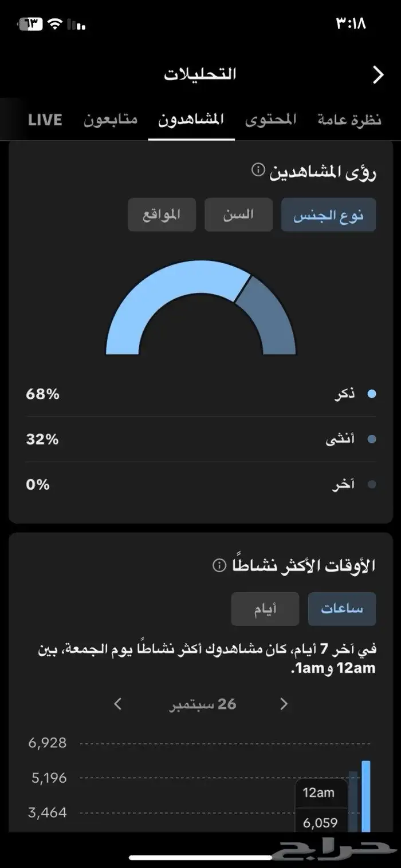This screenshot has height=868, width=401.
Task: Switch the activity view to أيام
Action: (x=265, y=608)
